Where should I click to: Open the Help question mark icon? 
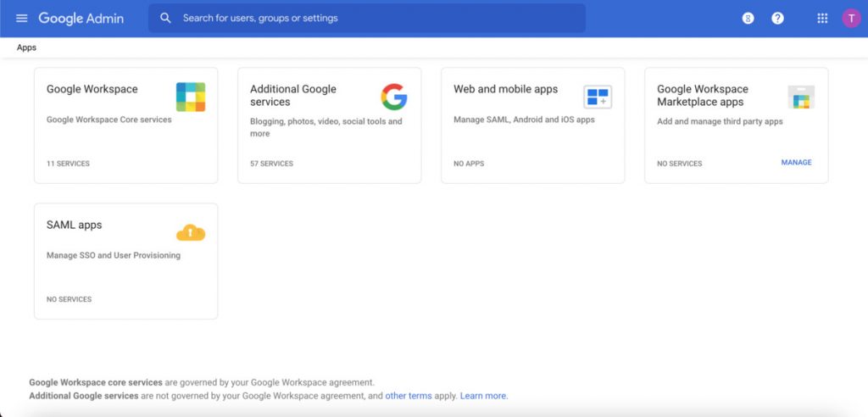[777, 19]
